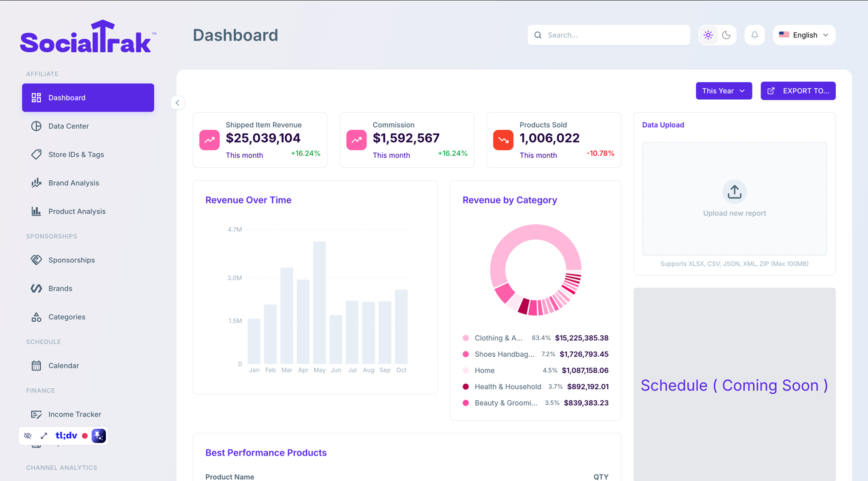Click the Calendar icon in sidebar
868x481 pixels.
pyautogui.click(x=36, y=365)
